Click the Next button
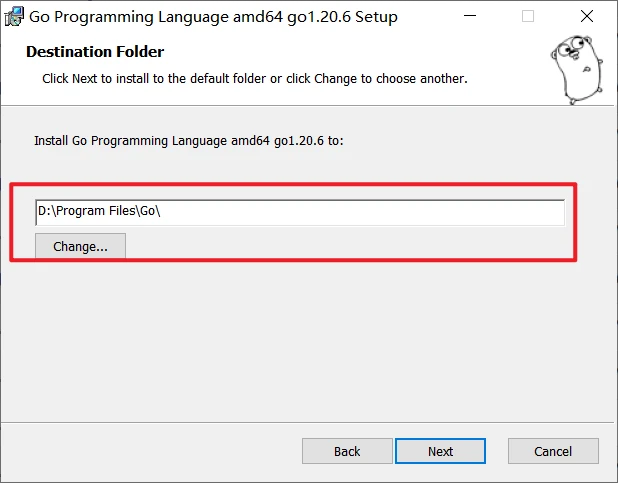The width and height of the screenshot is (618, 483). [x=440, y=451]
